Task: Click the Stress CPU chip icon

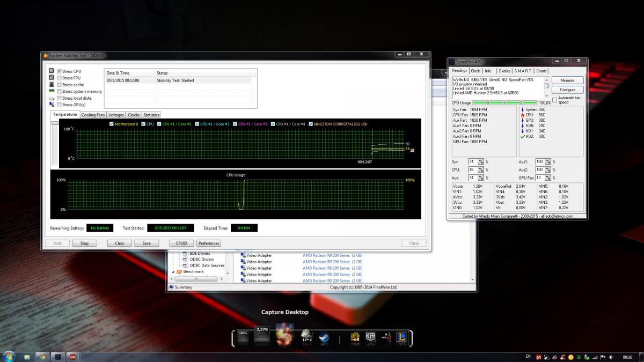Action: [52, 71]
